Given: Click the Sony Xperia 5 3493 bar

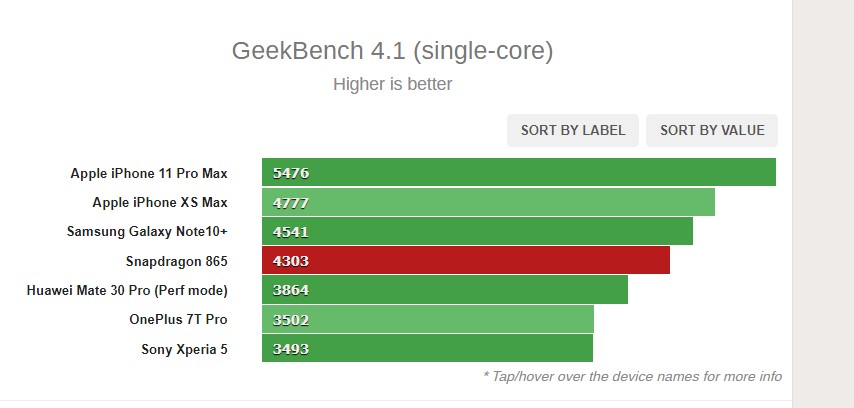Looking at the screenshot, I should click(x=427, y=348).
